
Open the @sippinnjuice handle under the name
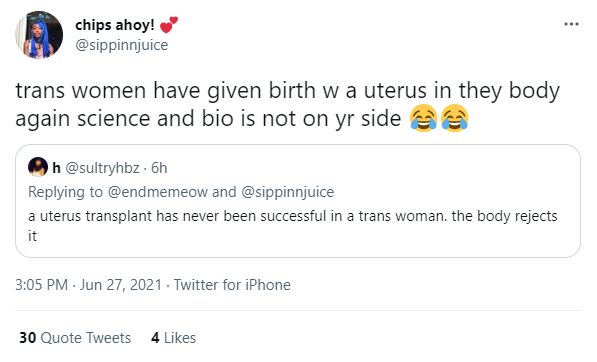tap(121, 45)
